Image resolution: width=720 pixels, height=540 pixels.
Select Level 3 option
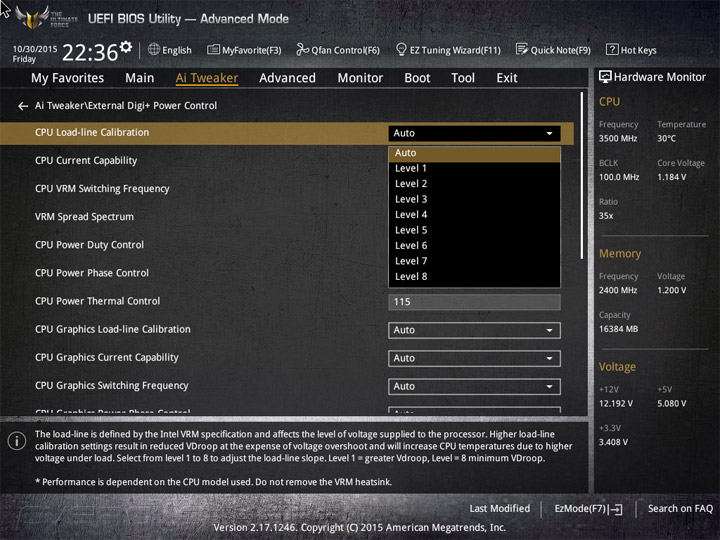[x=474, y=199]
